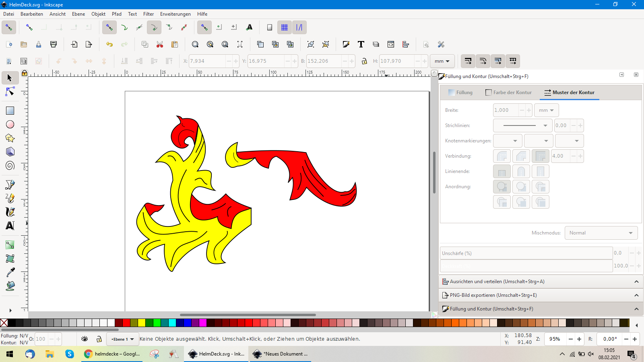Open the Erweiterungen menu

175,14
